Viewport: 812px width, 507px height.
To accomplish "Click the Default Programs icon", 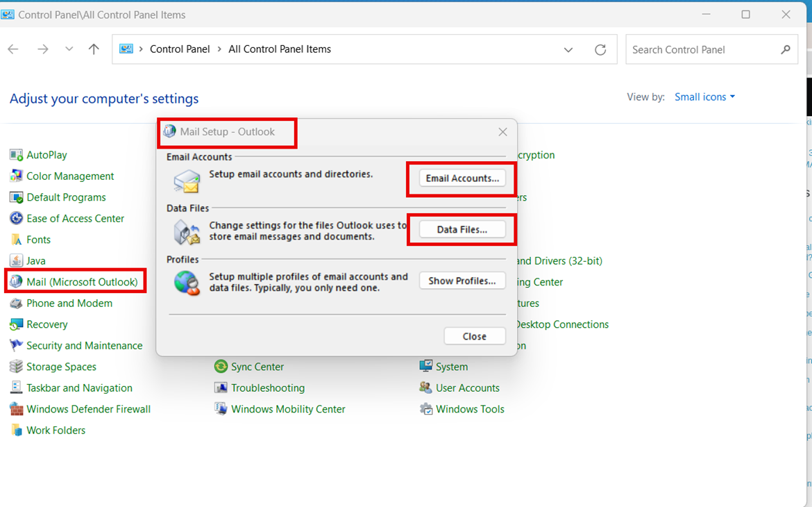I will [x=16, y=197].
